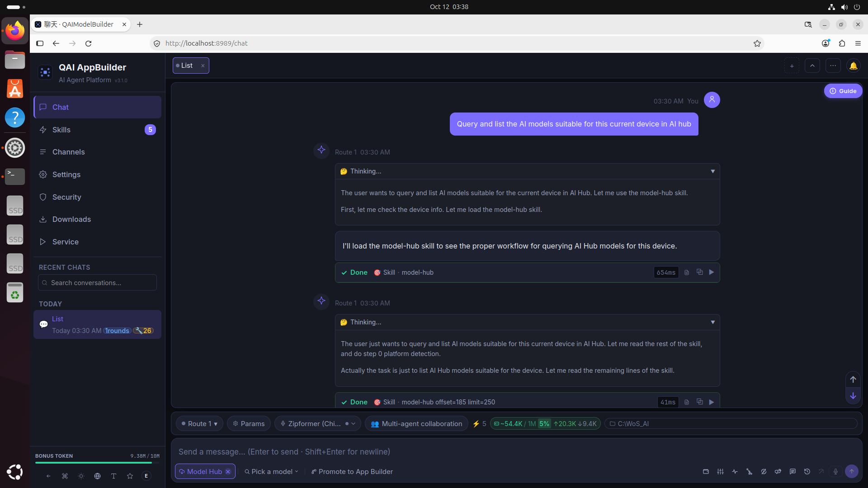
Task: Send message with the purple arrow button
Action: coord(852,471)
